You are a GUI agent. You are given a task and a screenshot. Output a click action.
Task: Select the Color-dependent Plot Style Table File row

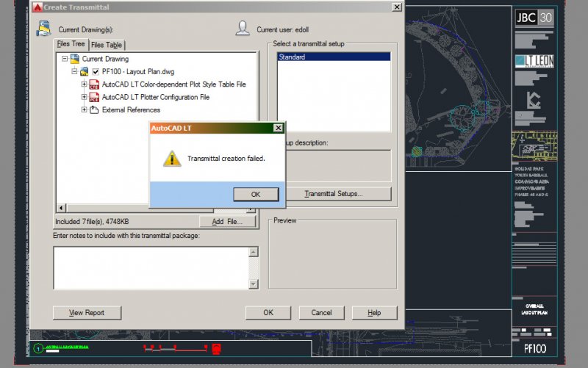click(x=174, y=84)
